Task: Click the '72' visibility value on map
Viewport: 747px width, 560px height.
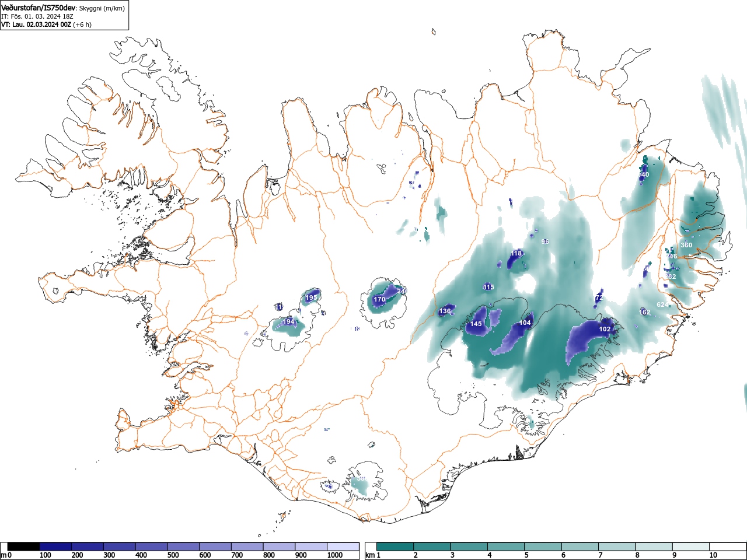Action: 599,298
